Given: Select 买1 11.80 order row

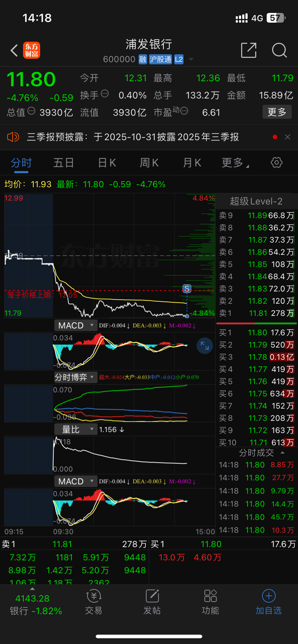Looking at the screenshot, I should (257, 332).
